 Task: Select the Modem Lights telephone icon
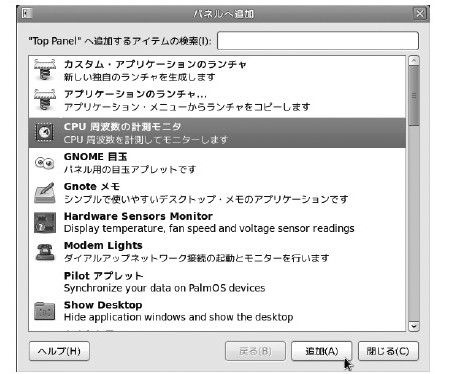pos(45,252)
